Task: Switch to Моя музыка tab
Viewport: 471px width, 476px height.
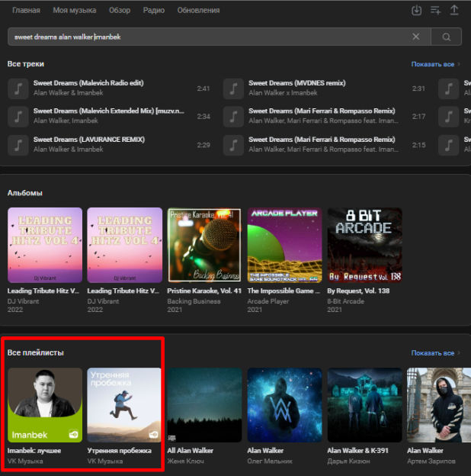Action: 75,11
